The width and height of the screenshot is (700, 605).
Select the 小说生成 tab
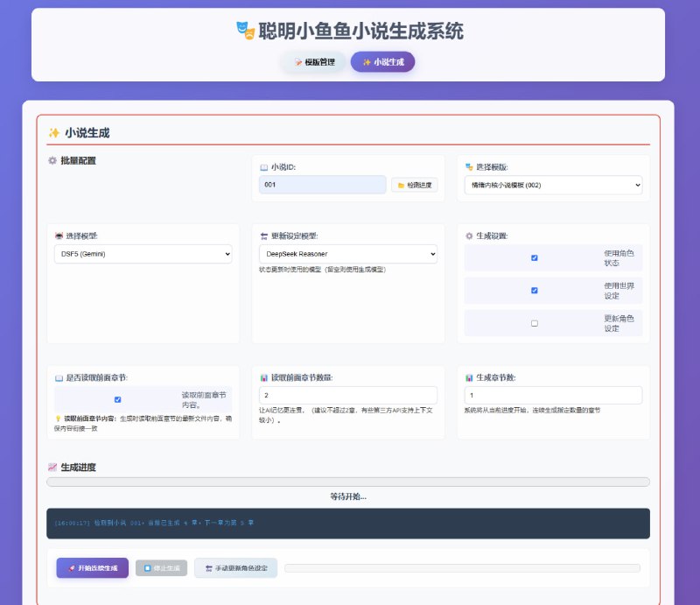coord(383,62)
